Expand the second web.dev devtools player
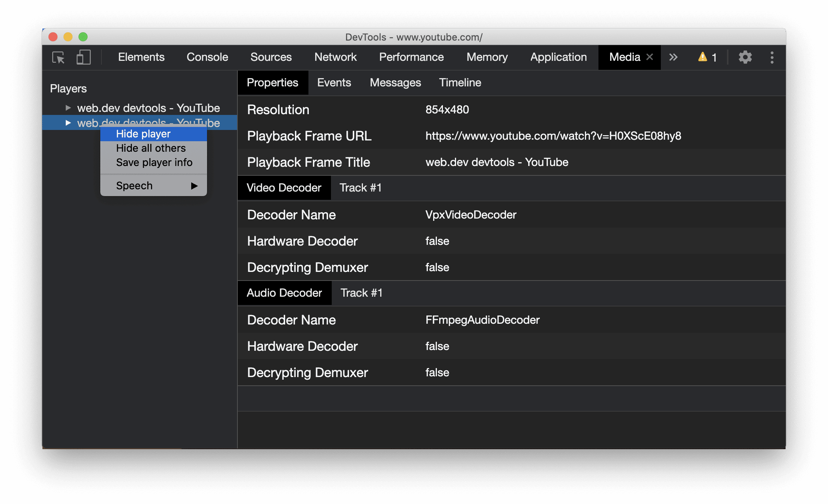 click(x=67, y=122)
